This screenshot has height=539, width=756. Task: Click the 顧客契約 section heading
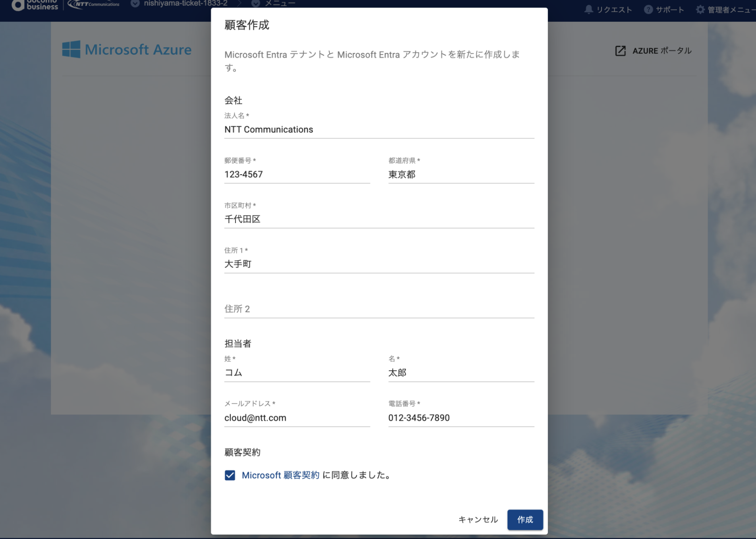tap(242, 452)
